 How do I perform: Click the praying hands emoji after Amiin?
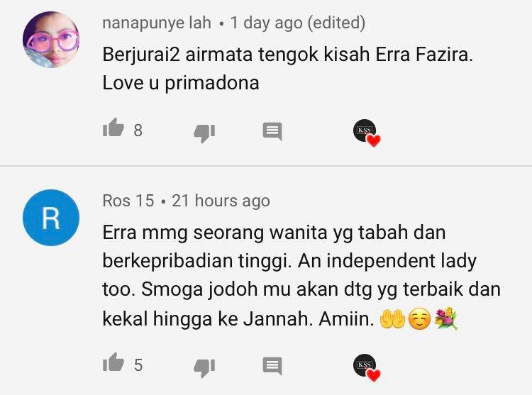(x=392, y=319)
